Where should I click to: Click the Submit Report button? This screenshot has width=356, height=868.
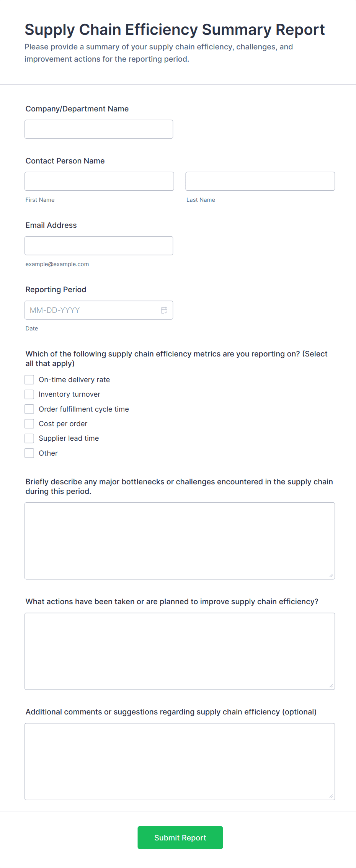pos(180,837)
